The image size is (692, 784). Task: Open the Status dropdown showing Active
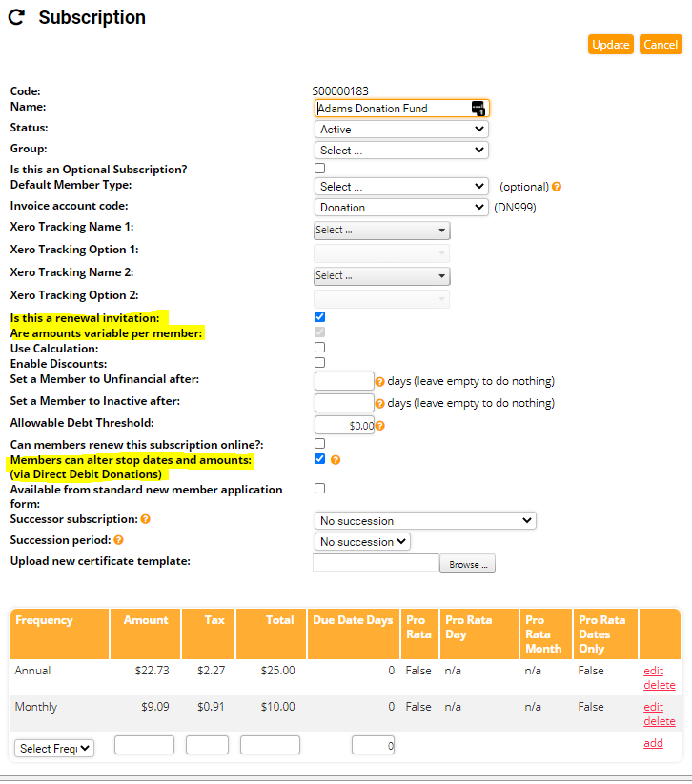point(401,130)
